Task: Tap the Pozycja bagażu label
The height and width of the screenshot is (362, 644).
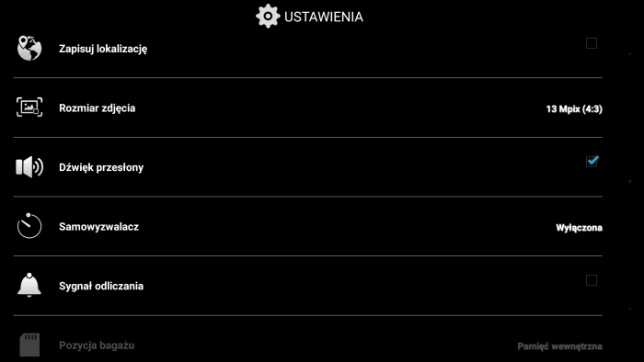Action: tap(97, 345)
